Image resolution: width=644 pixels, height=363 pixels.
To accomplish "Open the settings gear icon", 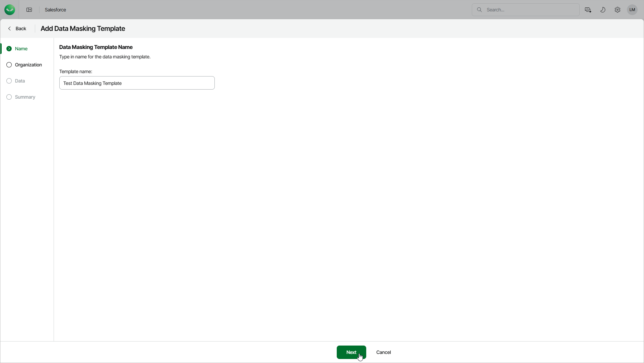I will point(617,10).
